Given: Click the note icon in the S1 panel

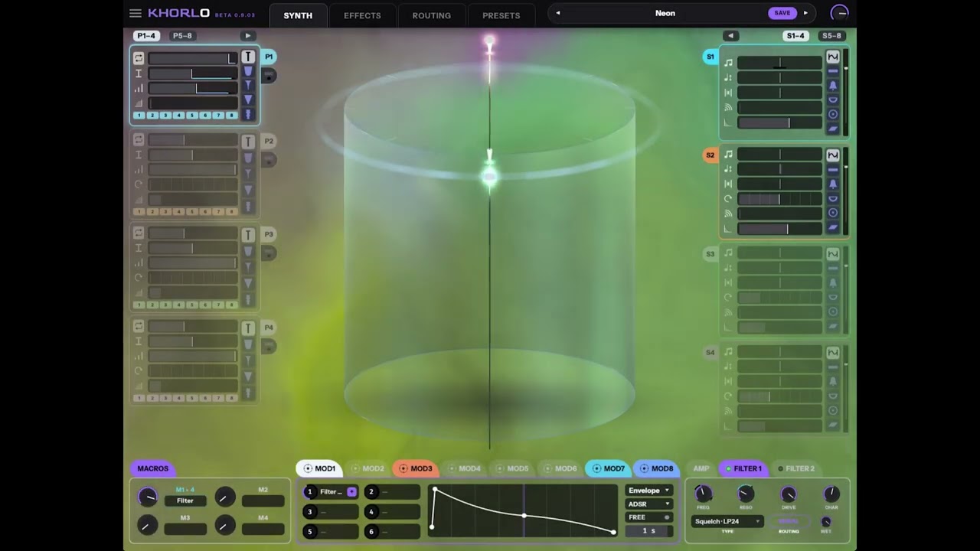Looking at the screenshot, I should click(728, 63).
